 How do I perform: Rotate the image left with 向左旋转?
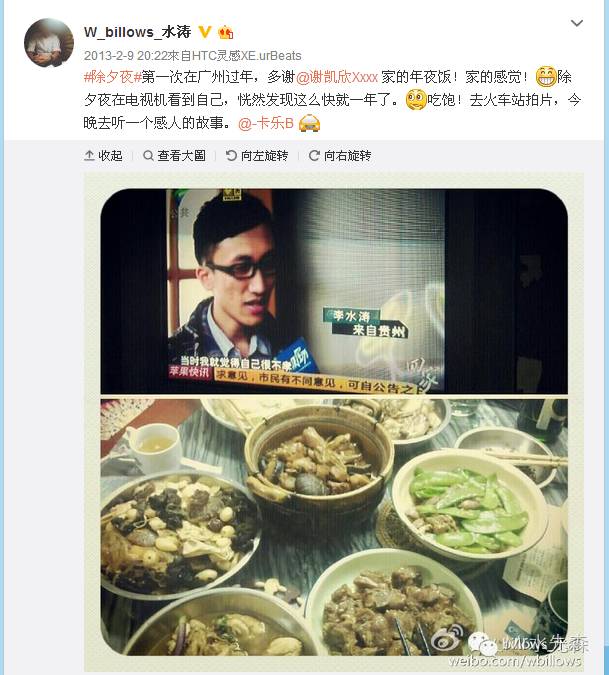point(257,155)
